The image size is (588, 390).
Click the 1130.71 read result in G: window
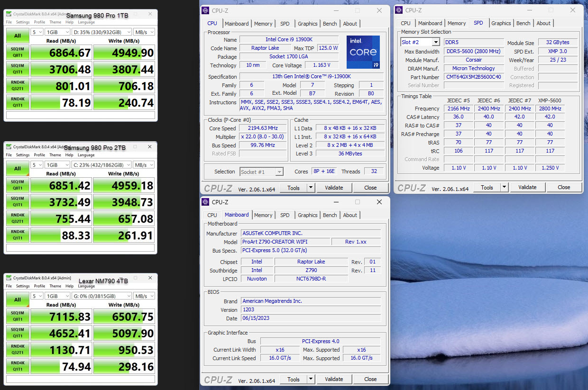point(61,350)
